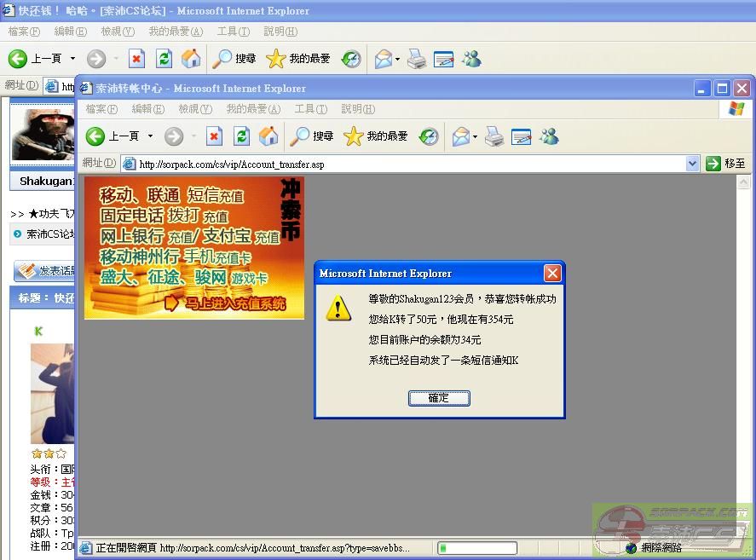The height and width of the screenshot is (560, 756).
Task: Open the Back button history dropdown arrow
Action: 148,136
